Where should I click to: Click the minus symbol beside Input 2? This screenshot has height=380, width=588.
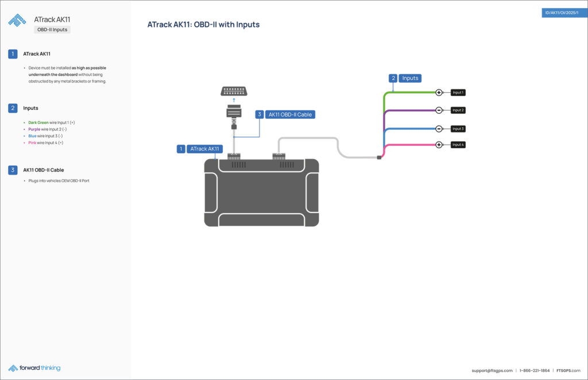click(x=439, y=110)
